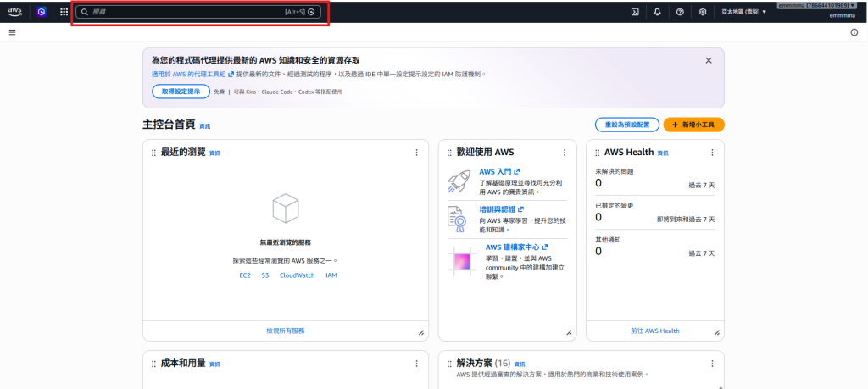Open 解決方案 widget three-dot menu
This screenshot has width=868, height=389.
coord(712,364)
